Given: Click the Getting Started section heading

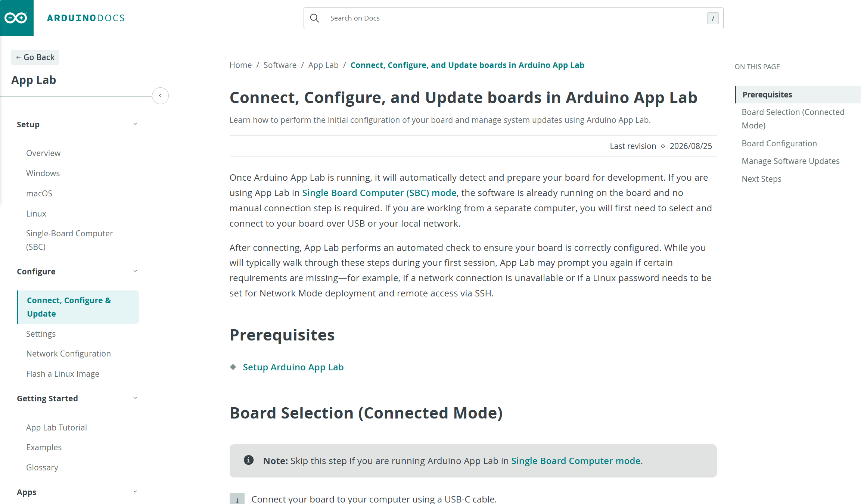Looking at the screenshot, I should tap(47, 398).
